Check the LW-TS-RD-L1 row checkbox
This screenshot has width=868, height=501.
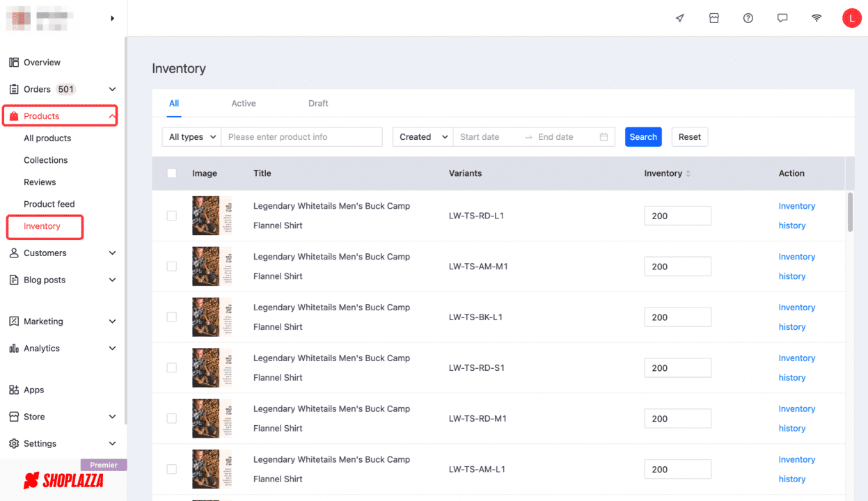172,216
